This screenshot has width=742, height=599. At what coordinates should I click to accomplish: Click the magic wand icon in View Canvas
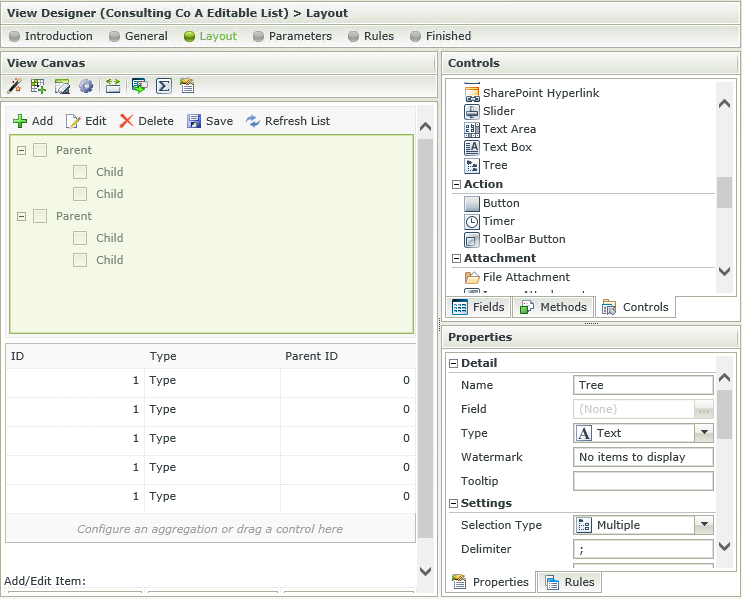point(14,86)
